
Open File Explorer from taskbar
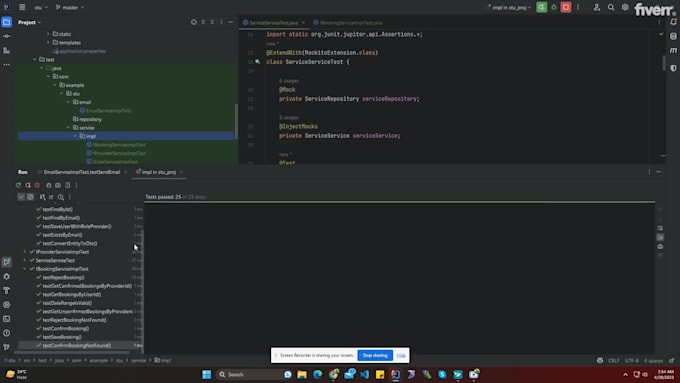[302, 374]
